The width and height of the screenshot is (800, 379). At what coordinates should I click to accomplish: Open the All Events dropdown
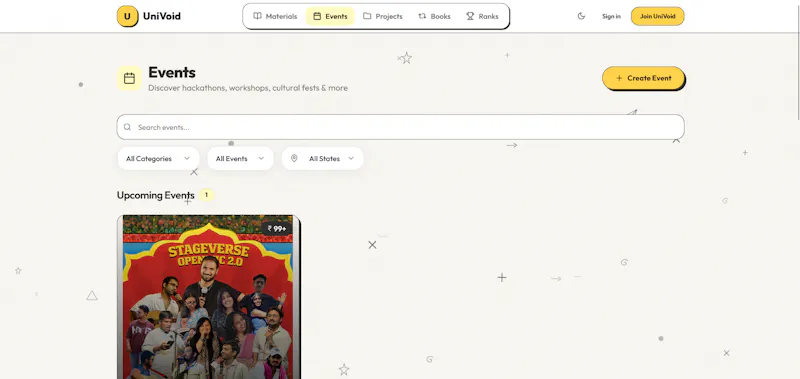pyautogui.click(x=240, y=159)
